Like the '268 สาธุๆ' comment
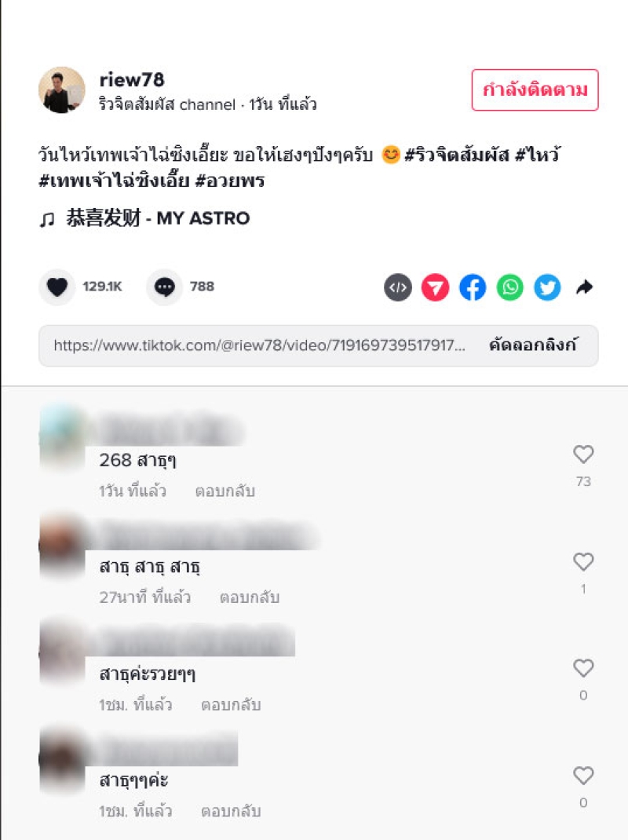The image size is (628, 840). click(583, 455)
